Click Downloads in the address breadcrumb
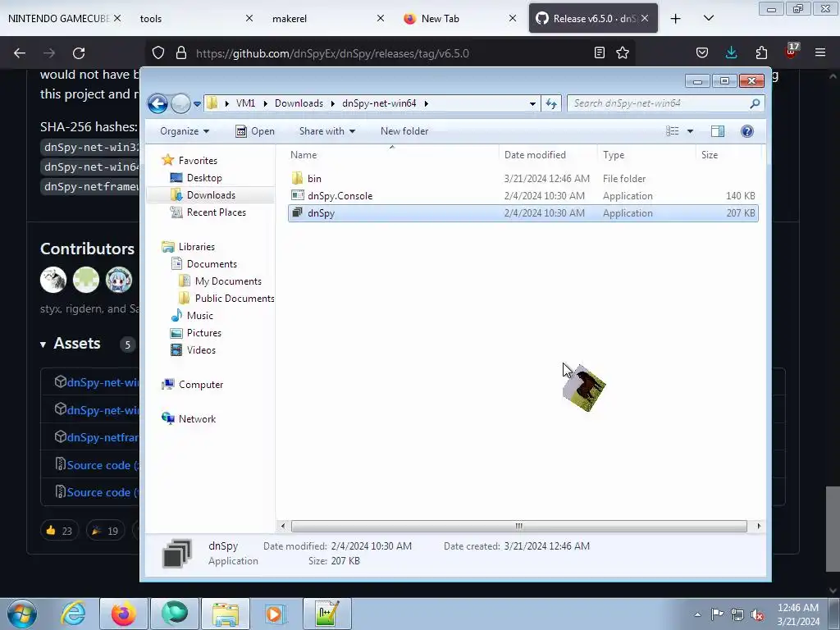 point(299,103)
